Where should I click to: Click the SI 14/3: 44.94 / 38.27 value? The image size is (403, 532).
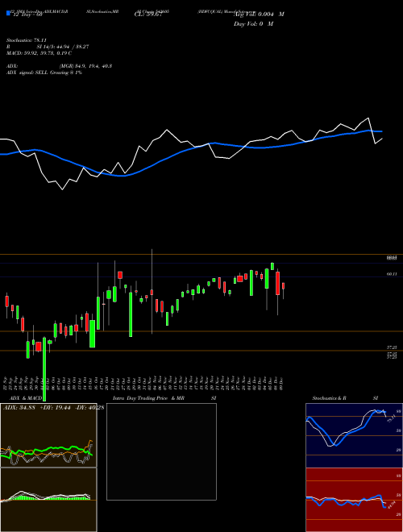click(63, 47)
